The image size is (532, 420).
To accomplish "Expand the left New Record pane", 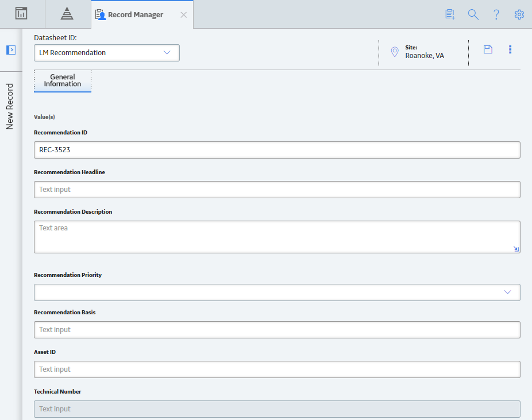I will [11, 50].
